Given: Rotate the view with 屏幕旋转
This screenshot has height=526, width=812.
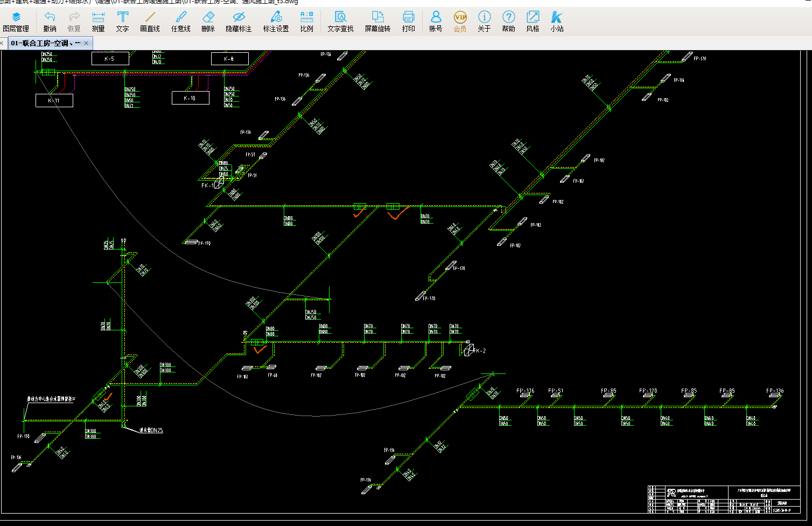Looking at the screenshot, I should (x=377, y=22).
